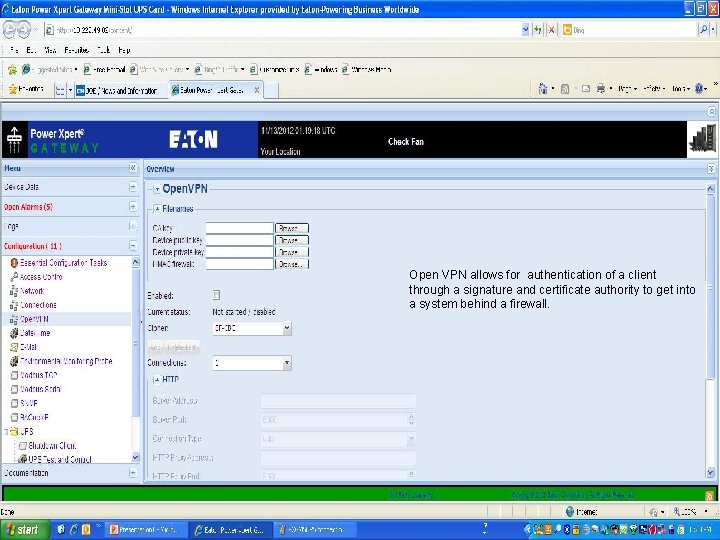Click the UPS devices image in the header
The height and width of the screenshot is (540, 720).
(x=703, y=140)
